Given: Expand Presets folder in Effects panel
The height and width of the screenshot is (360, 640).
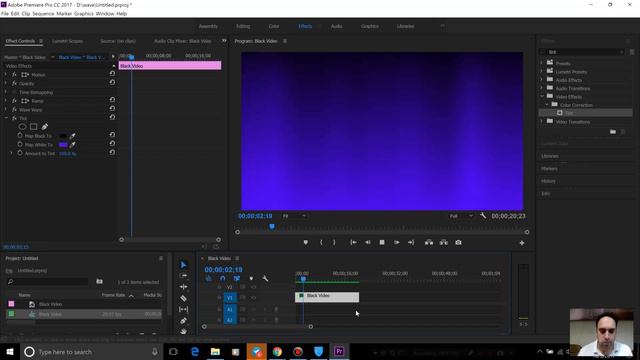Looking at the screenshot, I should pyautogui.click(x=542, y=63).
